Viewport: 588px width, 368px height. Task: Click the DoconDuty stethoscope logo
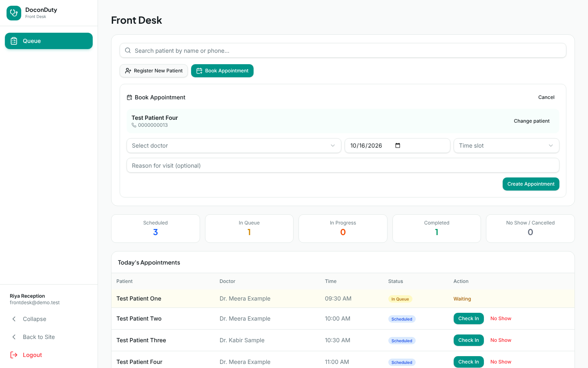14,13
